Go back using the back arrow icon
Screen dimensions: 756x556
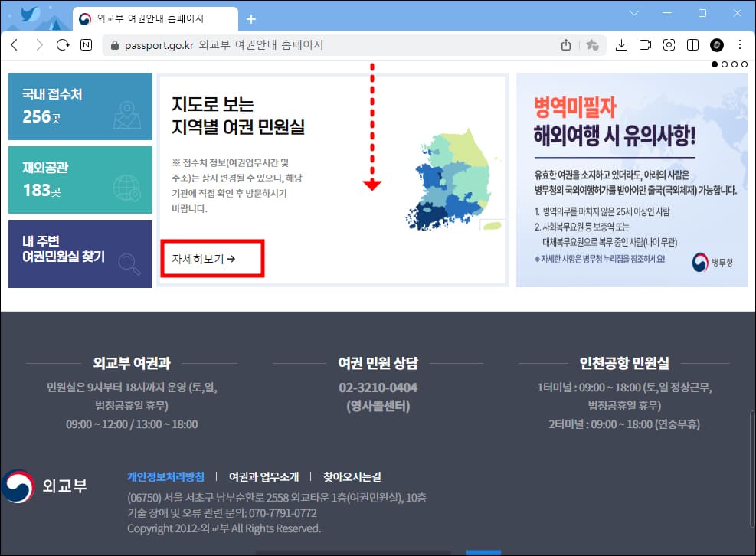[15, 44]
